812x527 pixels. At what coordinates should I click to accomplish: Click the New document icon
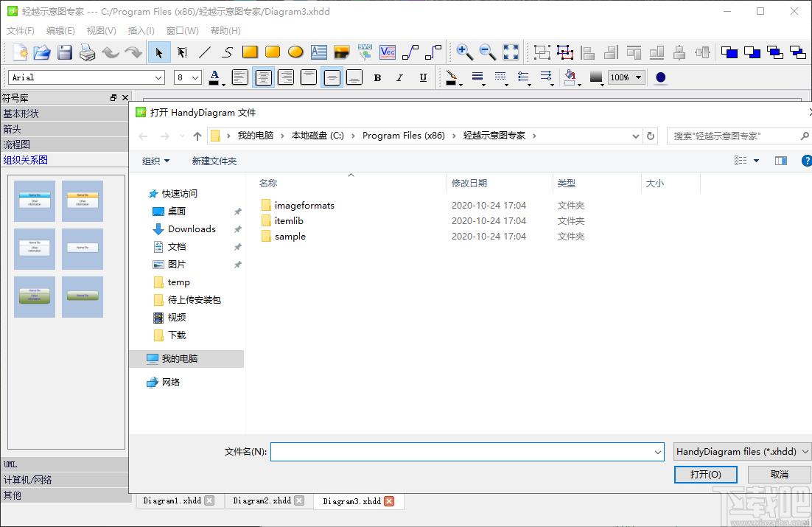pyautogui.click(x=20, y=52)
